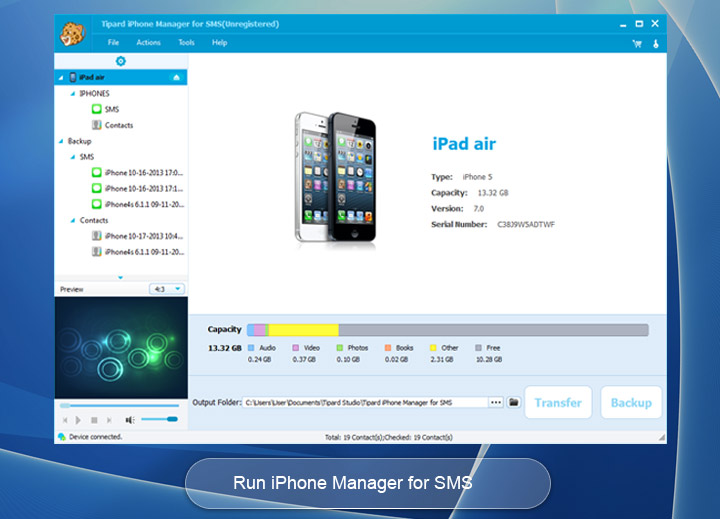720x519 pixels.
Task: Click the register key icon
Action: click(x=656, y=44)
